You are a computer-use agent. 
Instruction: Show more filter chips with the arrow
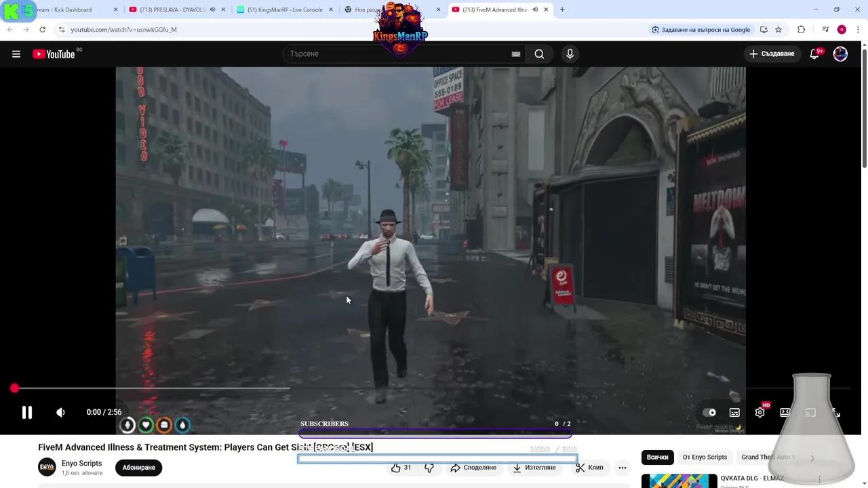click(812, 457)
